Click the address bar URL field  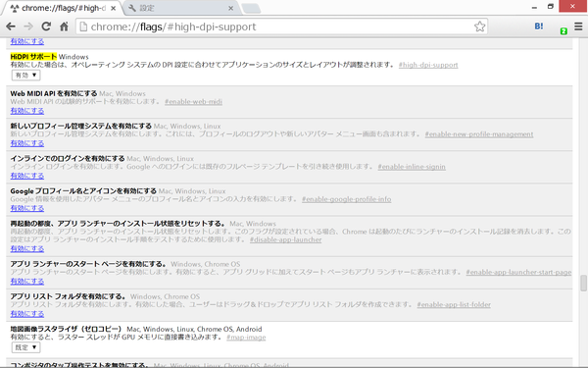click(x=281, y=26)
